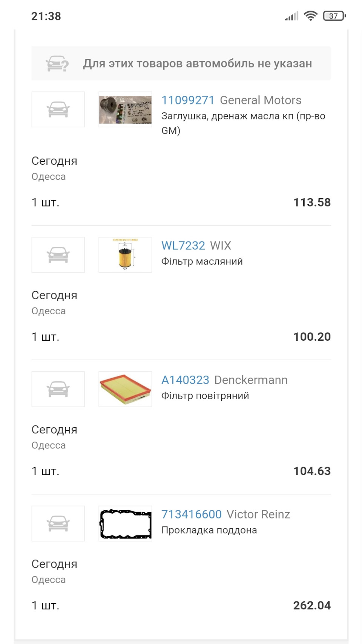Tap the cellular signal strength icon
Image resolution: width=362 pixels, height=644 pixels.
(x=291, y=16)
